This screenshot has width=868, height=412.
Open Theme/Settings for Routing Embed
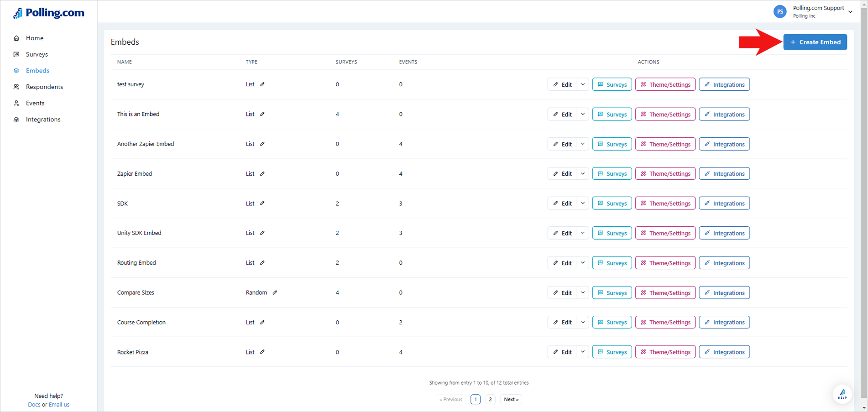click(665, 263)
